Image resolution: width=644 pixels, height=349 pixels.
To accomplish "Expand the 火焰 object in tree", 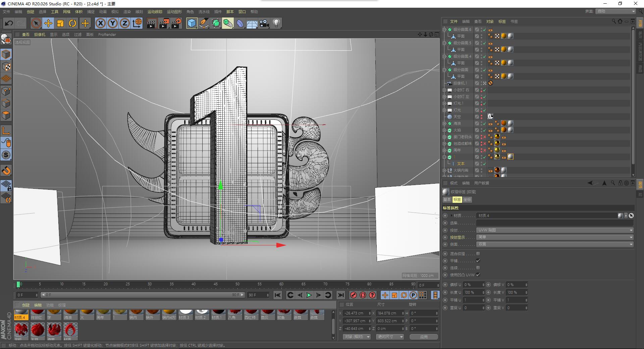I will [x=444, y=130].
